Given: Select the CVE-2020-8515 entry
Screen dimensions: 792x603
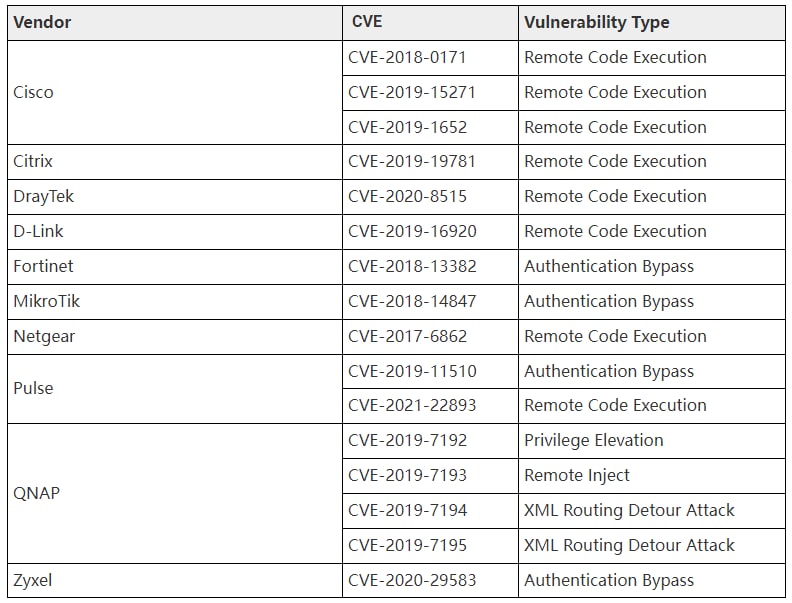Looking at the screenshot, I should (x=430, y=196).
